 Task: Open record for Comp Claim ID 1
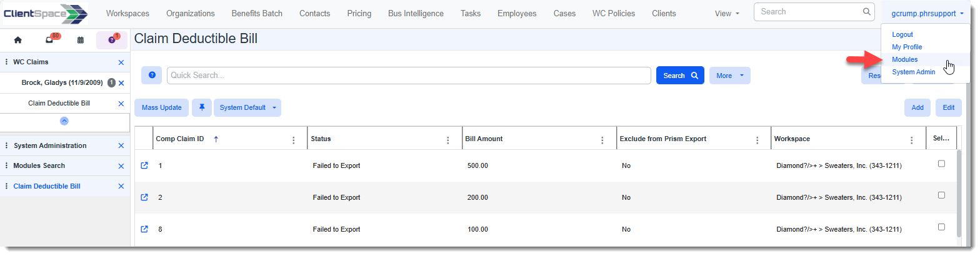pos(144,165)
